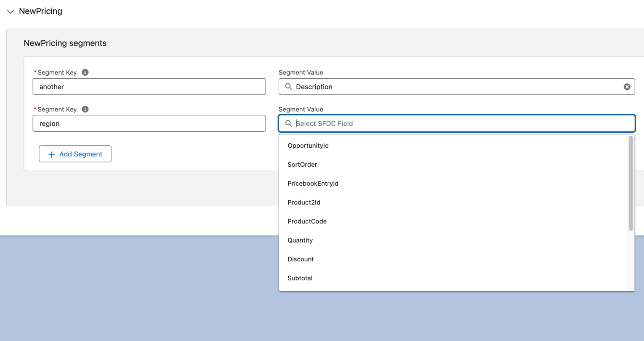Choose ProductCode from the list
Viewport: 644px width, 341px height.
tap(307, 221)
